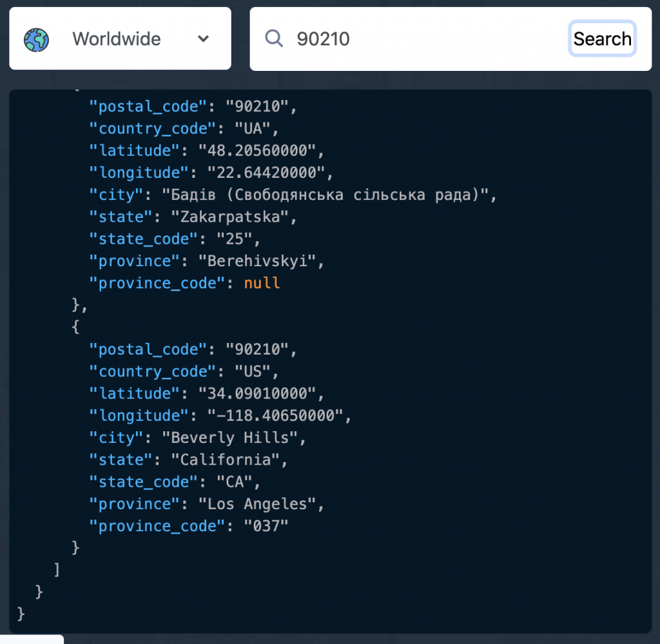The height and width of the screenshot is (644, 660).
Task: Click the "state" key beside Zakarpatska
Action: [121, 217]
